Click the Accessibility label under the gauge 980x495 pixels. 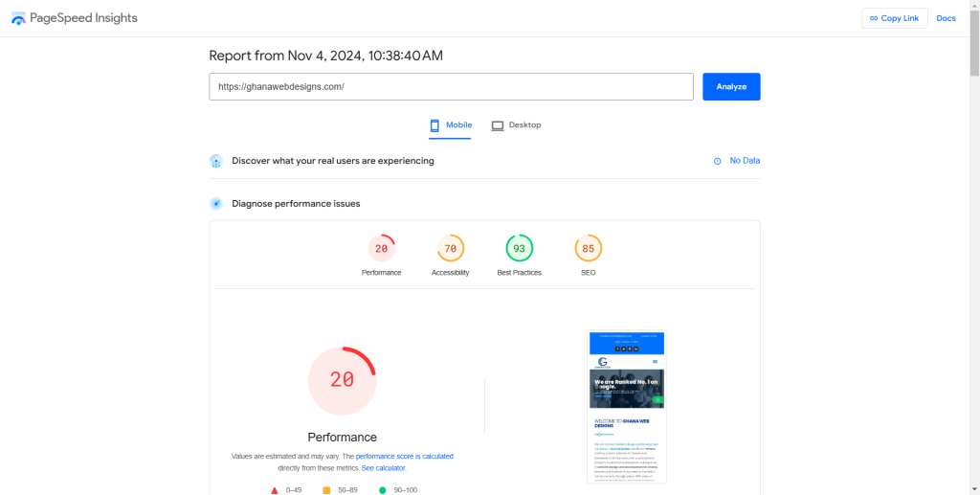pos(450,273)
